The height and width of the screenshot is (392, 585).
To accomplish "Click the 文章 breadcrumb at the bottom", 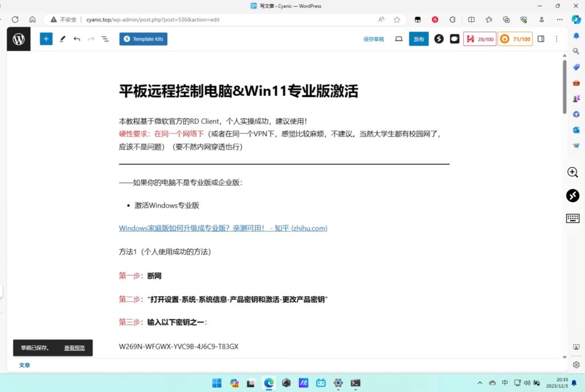I will 25,365.
